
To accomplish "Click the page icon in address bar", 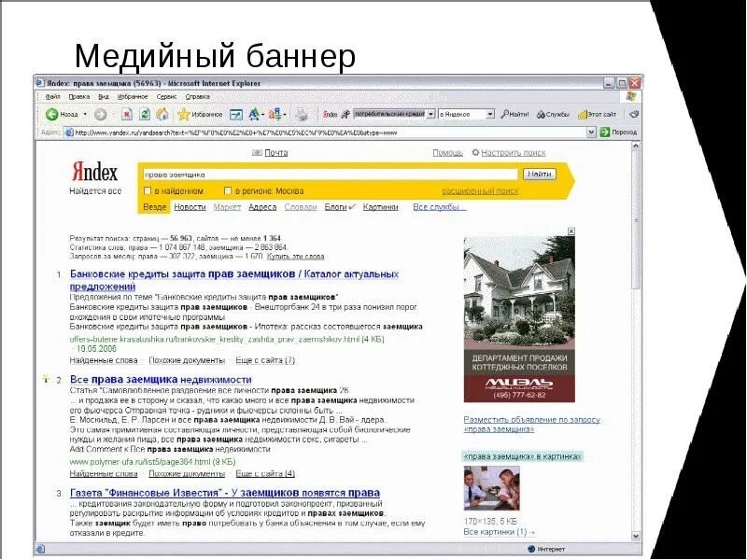I will [x=69, y=132].
